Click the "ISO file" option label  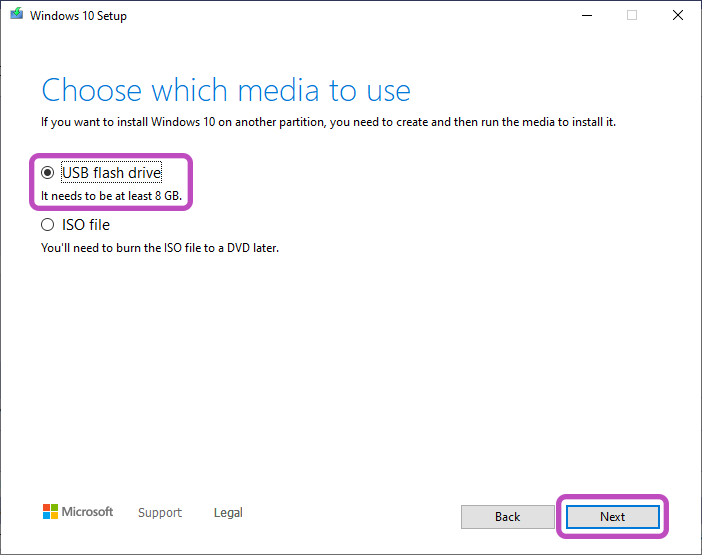pyautogui.click(x=86, y=225)
